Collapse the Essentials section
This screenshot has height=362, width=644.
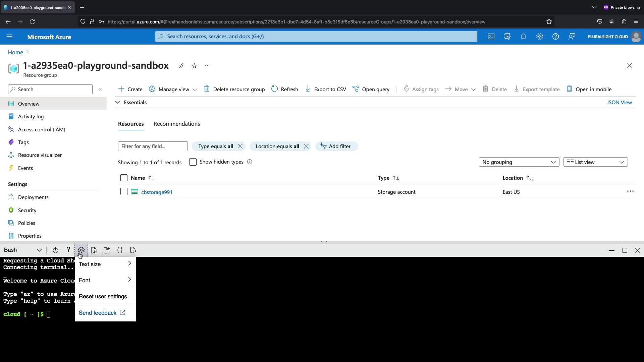(118, 102)
